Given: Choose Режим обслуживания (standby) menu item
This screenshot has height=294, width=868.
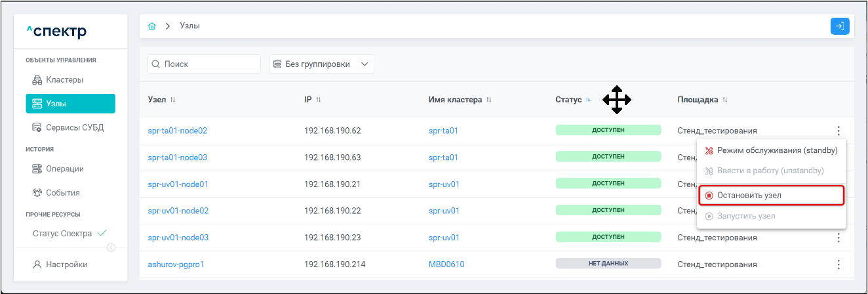Looking at the screenshot, I should 771,150.
